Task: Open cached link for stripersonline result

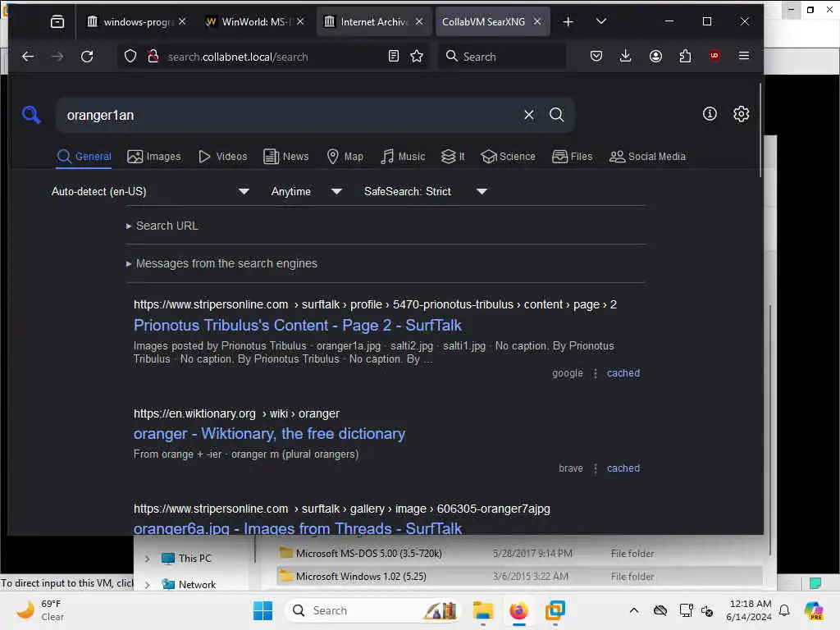Action: tap(623, 373)
